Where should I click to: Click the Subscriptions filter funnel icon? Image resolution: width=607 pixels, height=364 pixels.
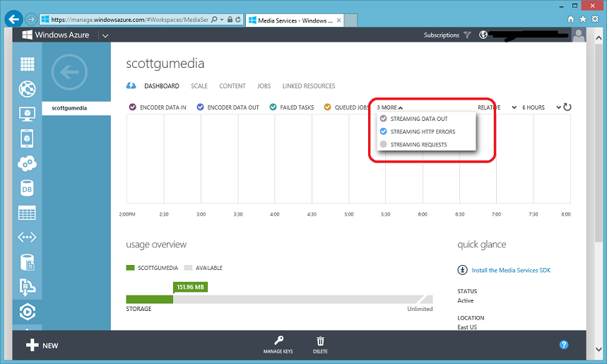tap(467, 35)
